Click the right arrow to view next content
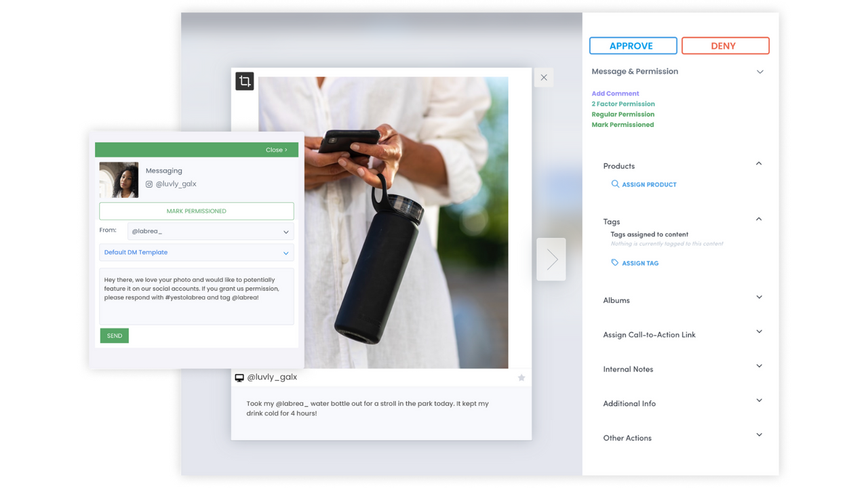The image size is (868, 488). click(x=551, y=259)
